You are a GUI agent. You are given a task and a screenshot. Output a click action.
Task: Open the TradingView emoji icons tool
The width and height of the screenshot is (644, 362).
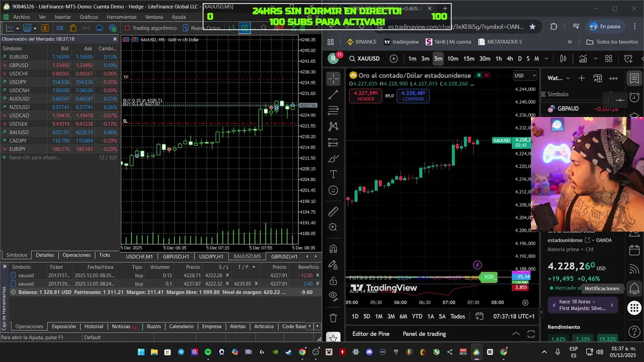click(x=333, y=191)
